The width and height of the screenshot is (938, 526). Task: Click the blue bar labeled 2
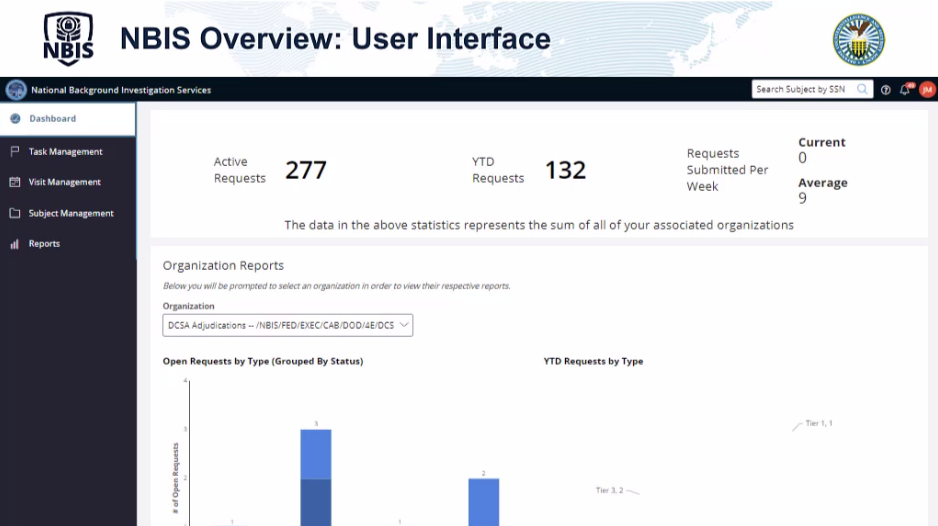483,502
